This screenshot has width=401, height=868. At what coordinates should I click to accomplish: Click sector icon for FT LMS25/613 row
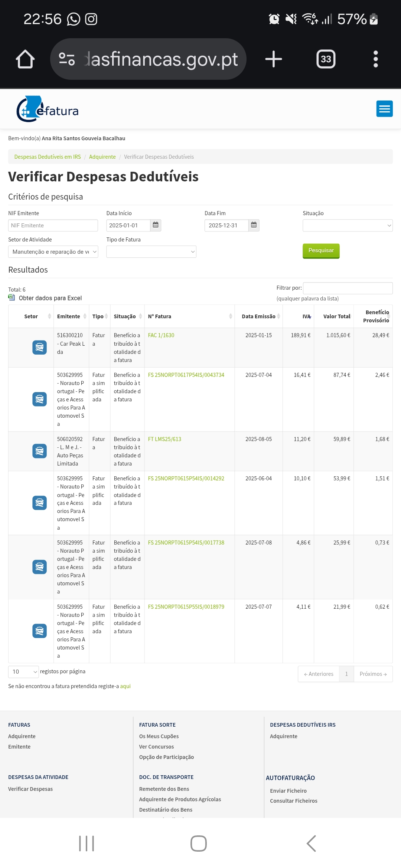39,451
